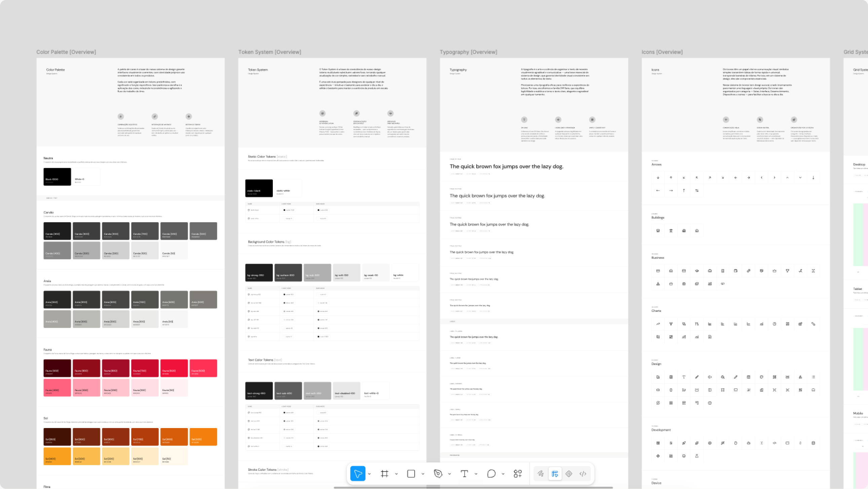This screenshot has height=489, width=868.
Task: Click the Carvão [400] gray swatch
Action: tap(57, 251)
